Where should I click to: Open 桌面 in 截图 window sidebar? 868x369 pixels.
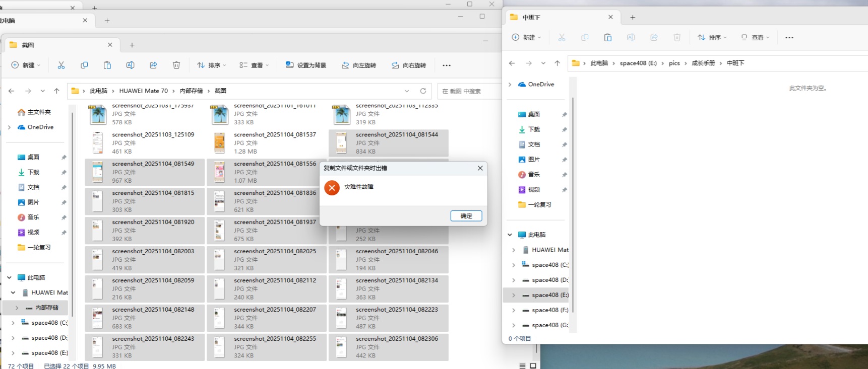(x=28, y=157)
